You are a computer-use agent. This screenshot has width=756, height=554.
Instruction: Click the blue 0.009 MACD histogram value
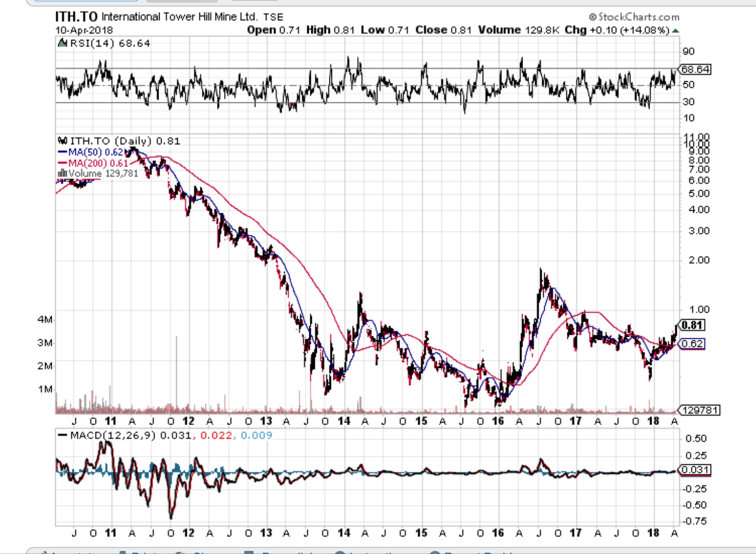(x=257, y=435)
